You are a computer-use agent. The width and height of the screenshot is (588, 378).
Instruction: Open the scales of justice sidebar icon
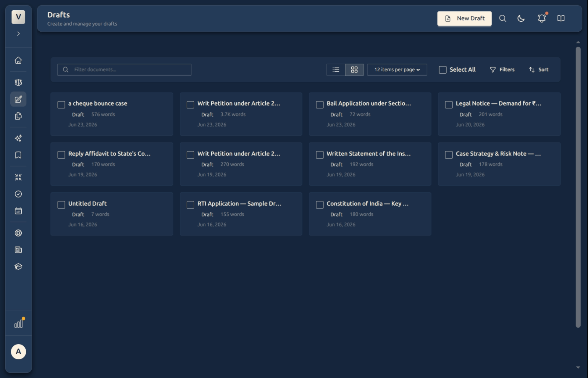pos(18,82)
